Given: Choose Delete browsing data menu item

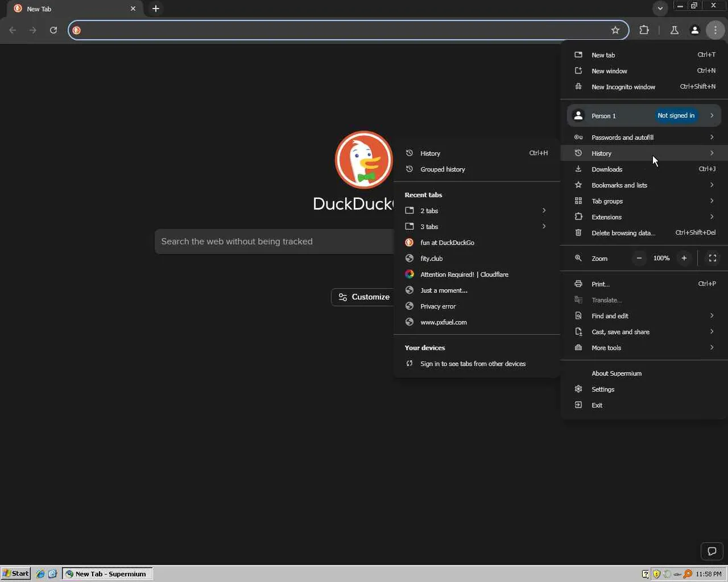Looking at the screenshot, I should click(x=644, y=233).
